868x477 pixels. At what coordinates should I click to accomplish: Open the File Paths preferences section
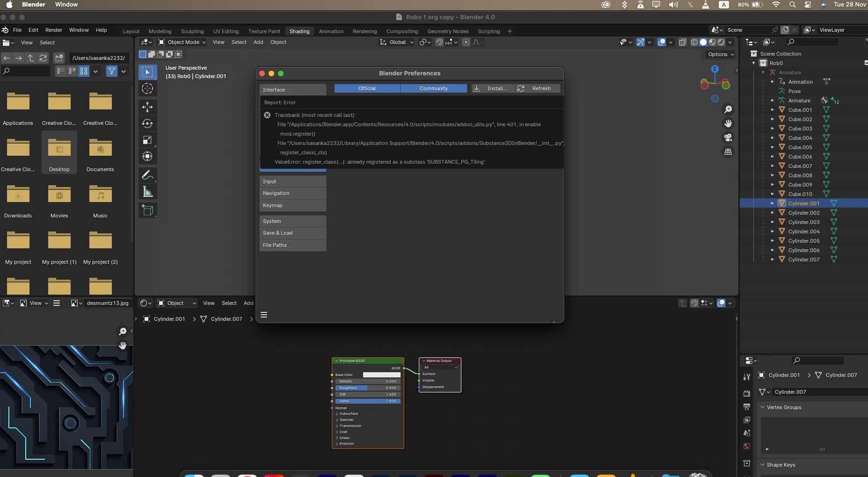click(293, 245)
